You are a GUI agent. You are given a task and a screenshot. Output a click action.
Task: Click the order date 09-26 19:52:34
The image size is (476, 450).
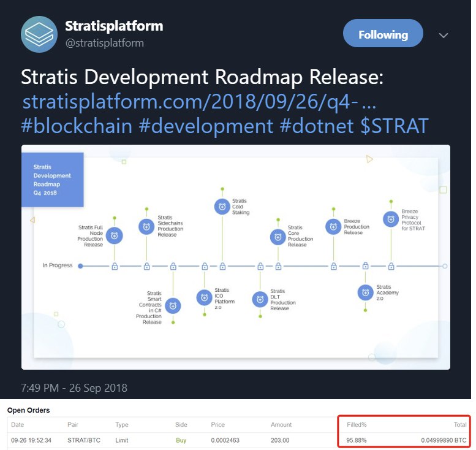pyautogui.click(x=31, y=440)
